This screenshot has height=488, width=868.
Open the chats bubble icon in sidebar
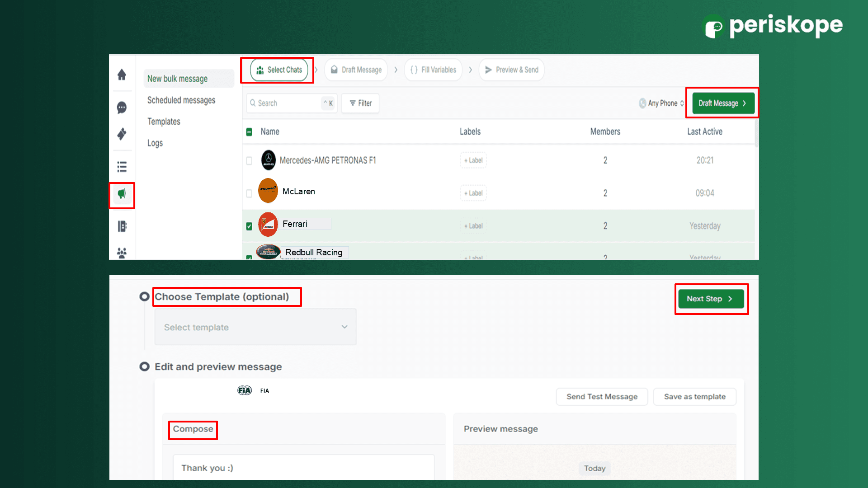[122, 108]
